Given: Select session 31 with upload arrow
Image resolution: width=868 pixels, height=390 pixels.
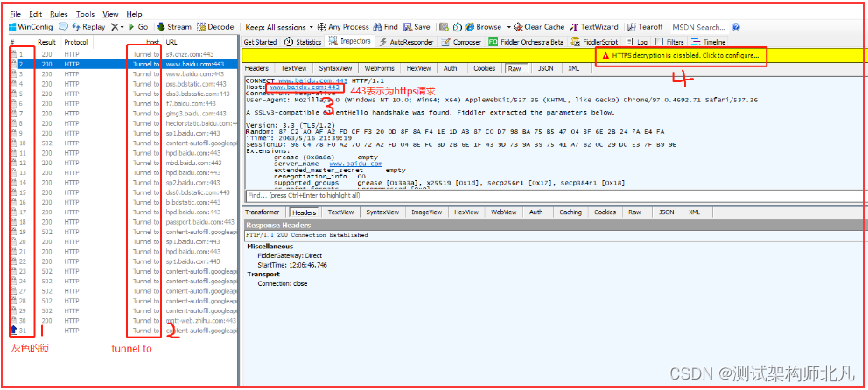Looking at the screenshot, I should click(122, 331).
